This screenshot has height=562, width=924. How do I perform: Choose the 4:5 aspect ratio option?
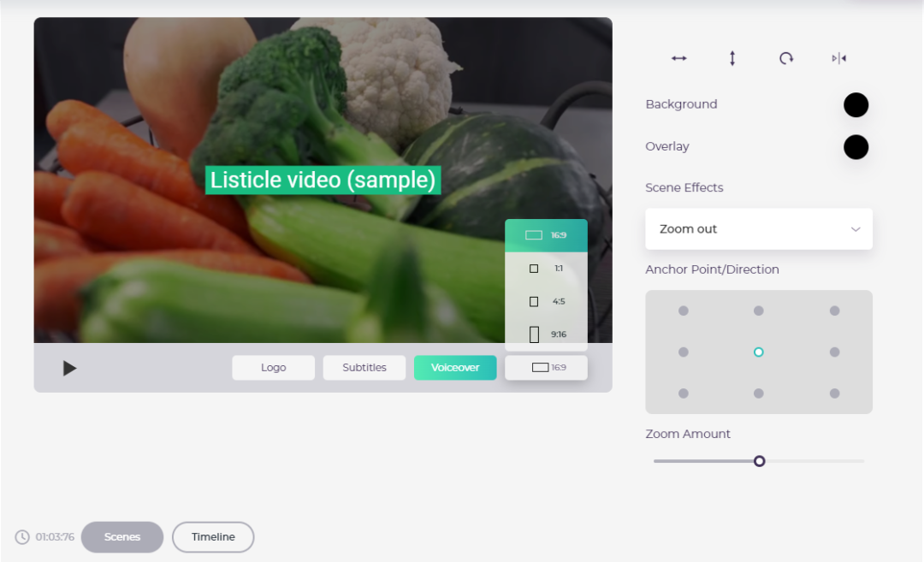[546, 301]
